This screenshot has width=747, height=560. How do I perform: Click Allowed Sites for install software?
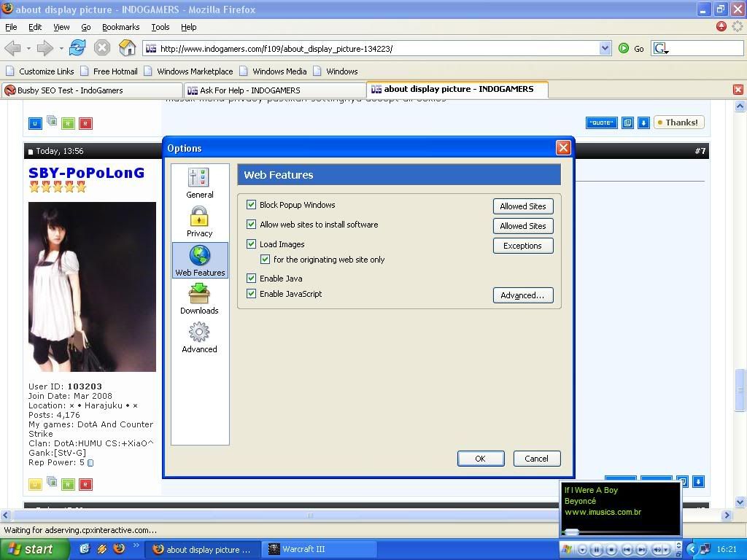tap(522, 226)
